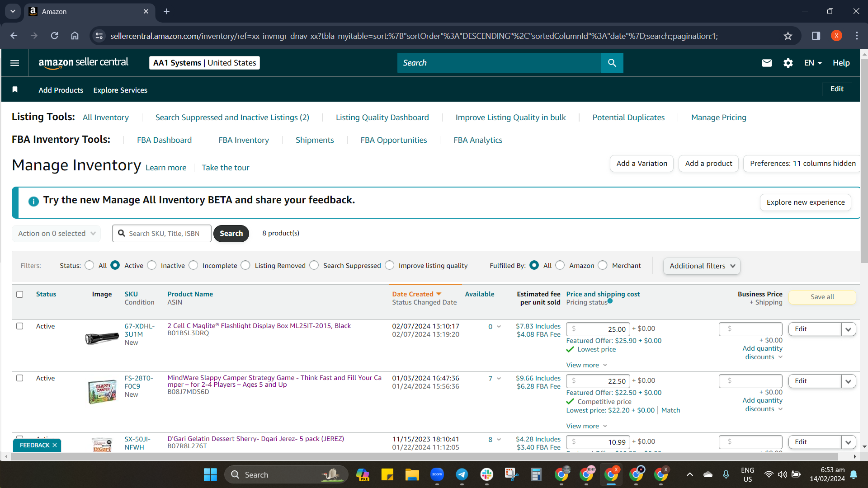Image resolution: width=868 pixels, height=488 pixels.
Task: Open the FBA Dashboard tool
Action: [x=164, y=140]
